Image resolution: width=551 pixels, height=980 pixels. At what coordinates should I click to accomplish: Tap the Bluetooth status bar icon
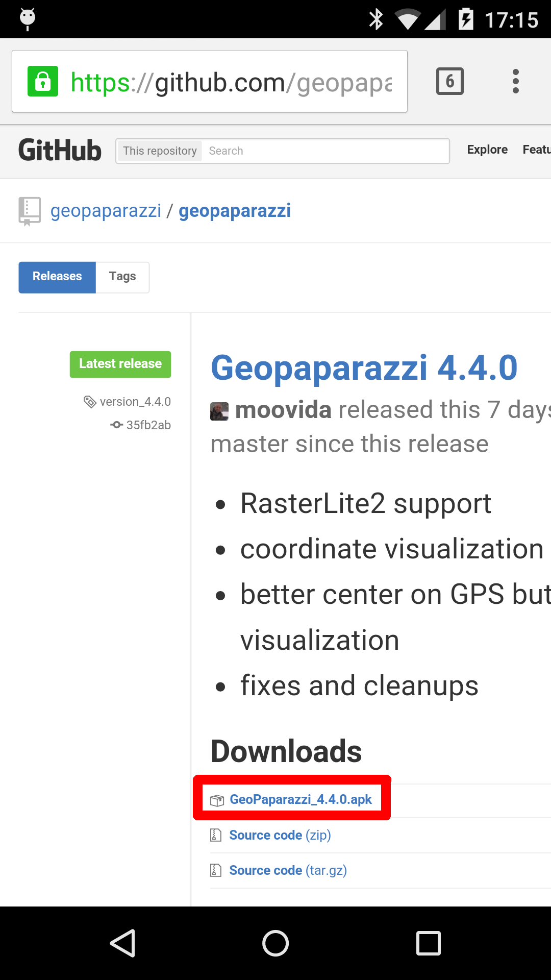pyautogui.click(x=376, y=19)
